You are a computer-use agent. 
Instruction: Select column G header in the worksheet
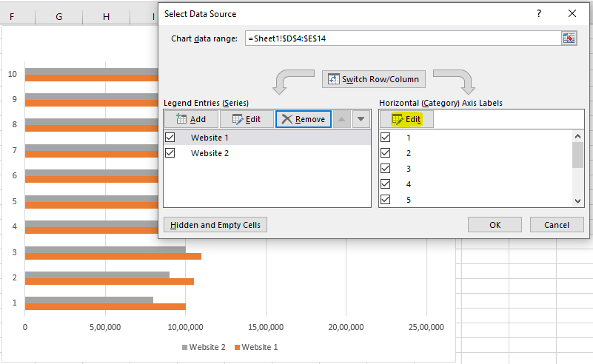[58, 16]
